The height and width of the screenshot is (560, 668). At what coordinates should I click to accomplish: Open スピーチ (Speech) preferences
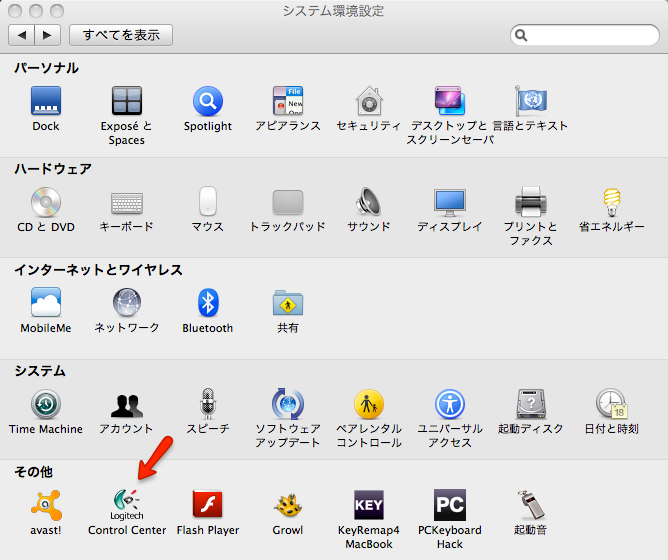coord(207,404)
